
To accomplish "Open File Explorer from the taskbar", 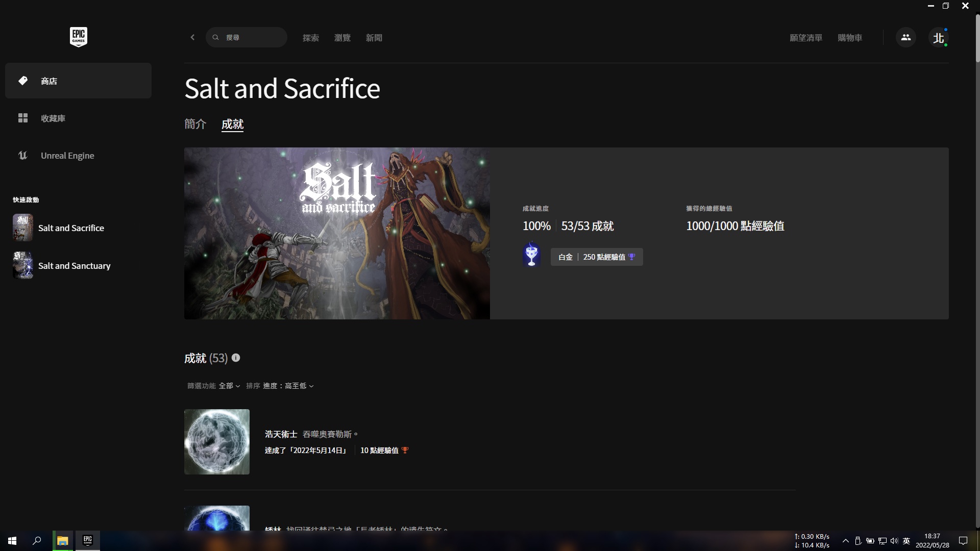I will (62, 541).
